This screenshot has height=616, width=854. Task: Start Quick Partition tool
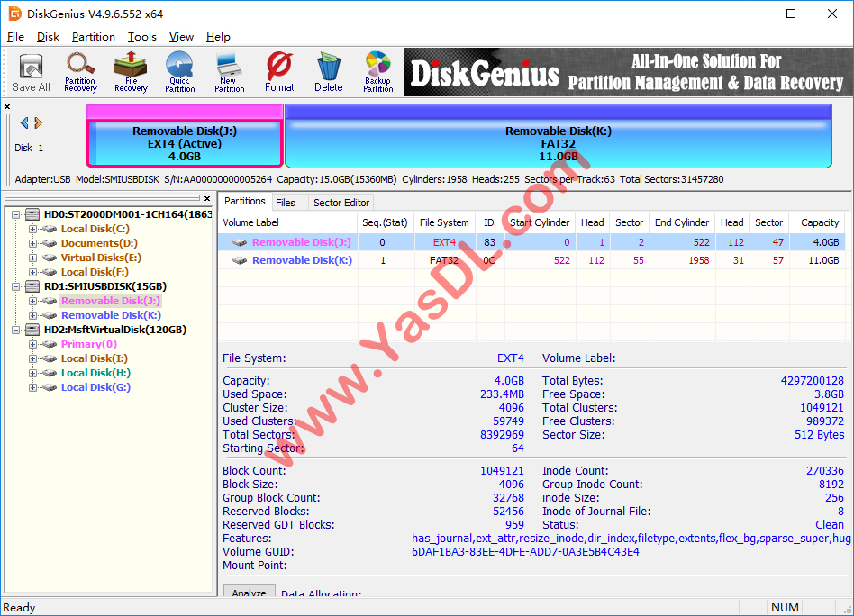click(180, 72)
